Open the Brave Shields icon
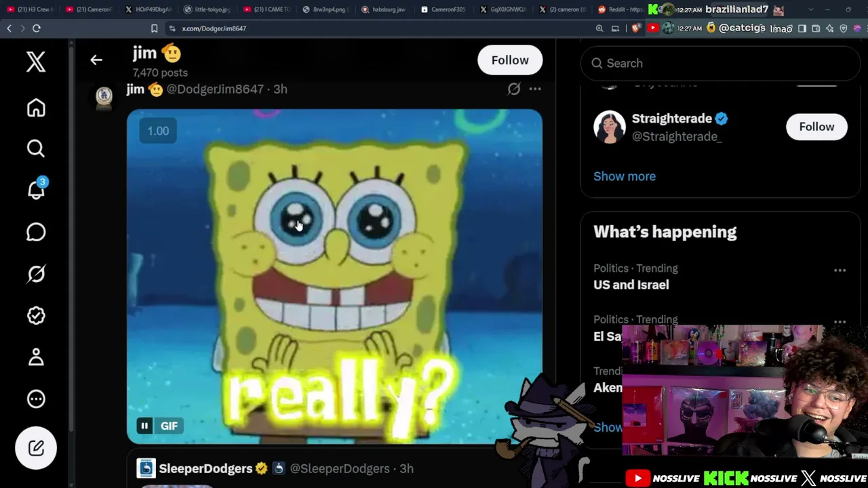The image size is (868, 488). (x=635, y=28)
